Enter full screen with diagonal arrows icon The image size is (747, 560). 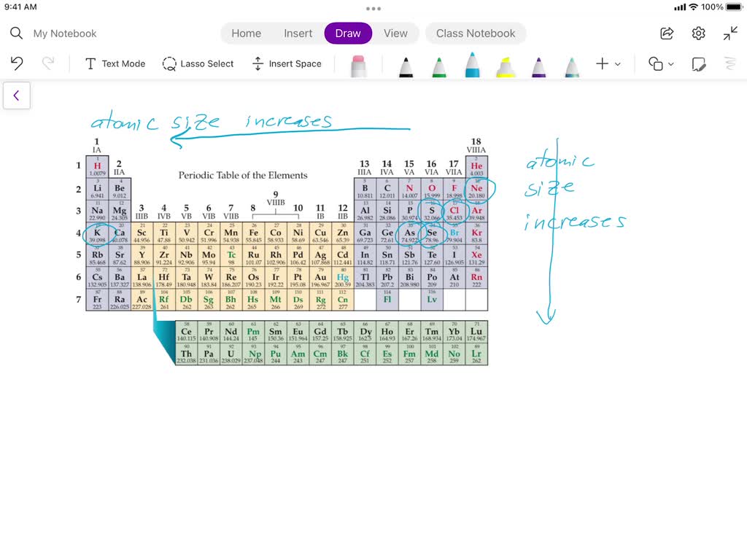(x=730, y=34)
